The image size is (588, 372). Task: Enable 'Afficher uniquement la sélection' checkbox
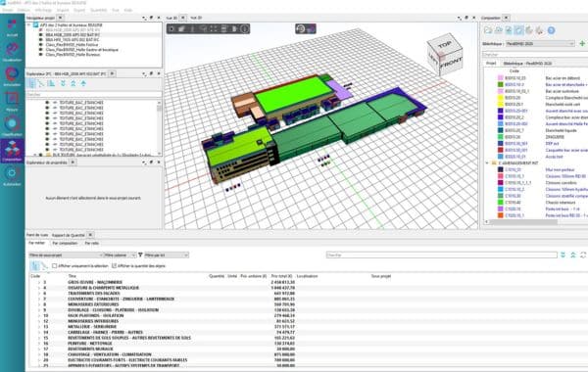[x=54, y=265]
